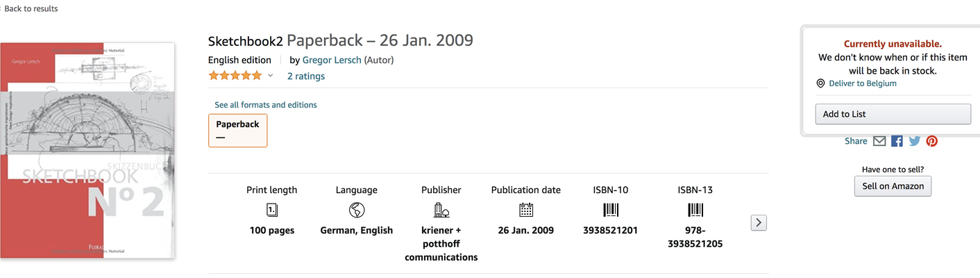Click the ISBN-13 barcode icon

(x=695, y=210)
